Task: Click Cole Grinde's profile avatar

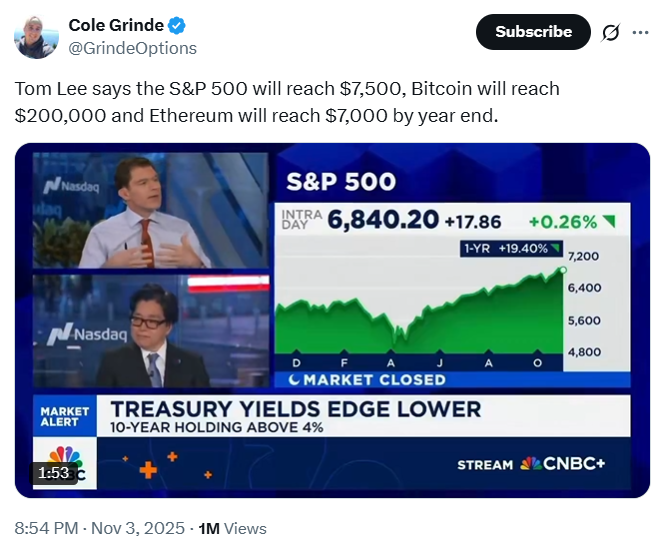Action: tap(35, 37)
